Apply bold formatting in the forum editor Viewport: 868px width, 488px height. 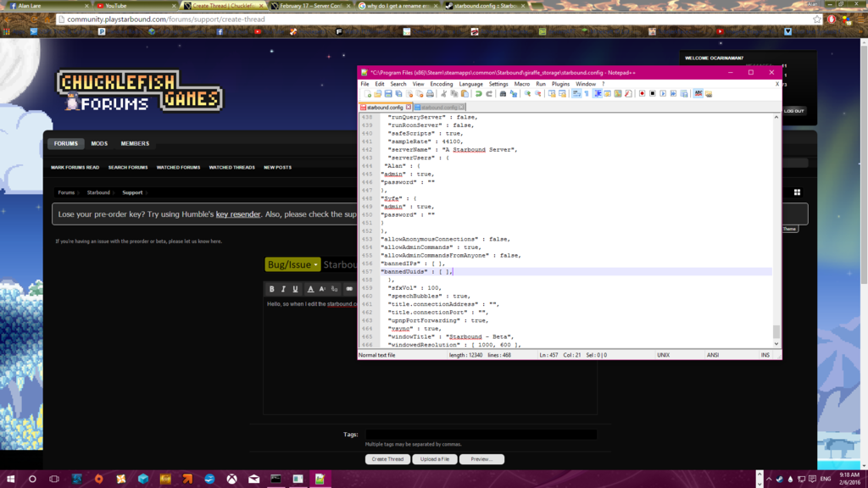point(271,289)
